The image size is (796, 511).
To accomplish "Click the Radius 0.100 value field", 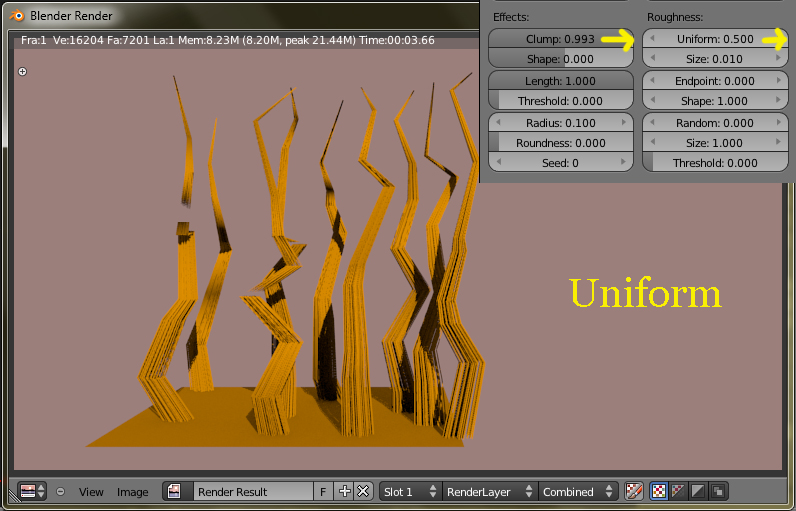I will [x=560, y=123].
